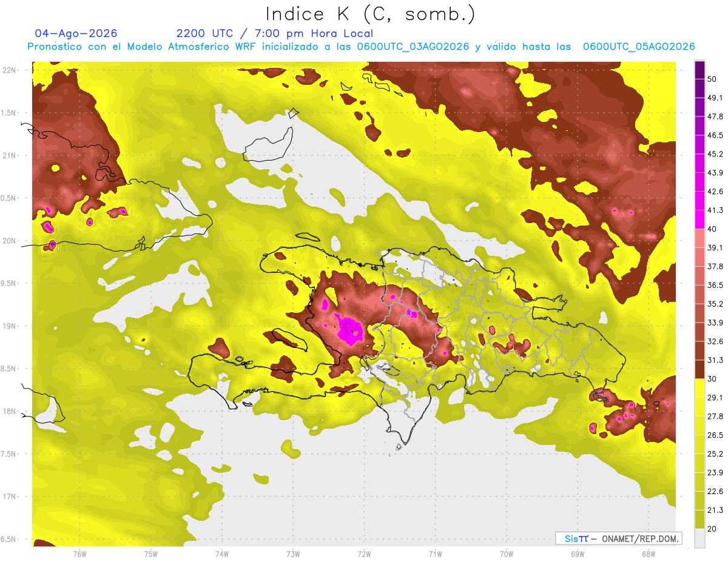Click the "21.3" colorbar value

pyautogui.click(x=715, y=510)
